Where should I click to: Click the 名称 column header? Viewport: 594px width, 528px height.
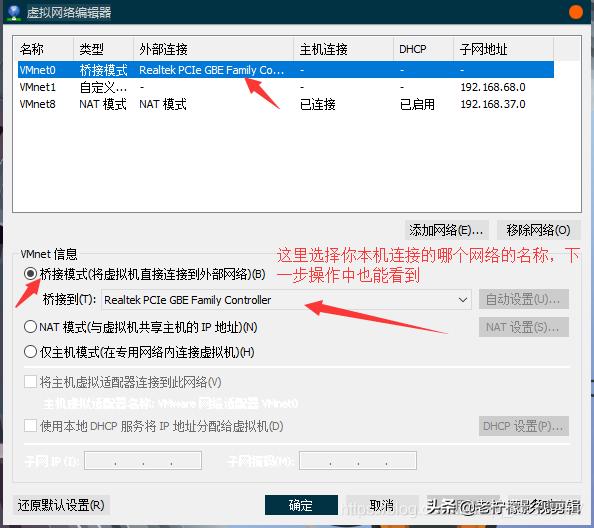[45, 49]
